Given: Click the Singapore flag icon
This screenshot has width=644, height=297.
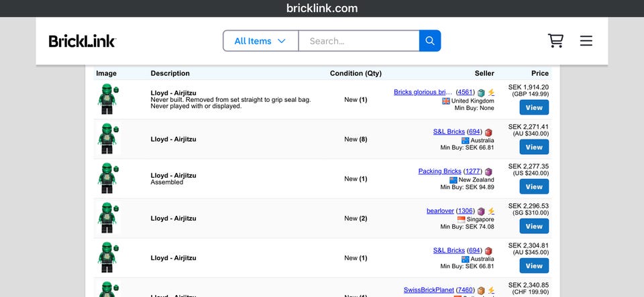Looking at the screenshot, I should click(462, 219).
